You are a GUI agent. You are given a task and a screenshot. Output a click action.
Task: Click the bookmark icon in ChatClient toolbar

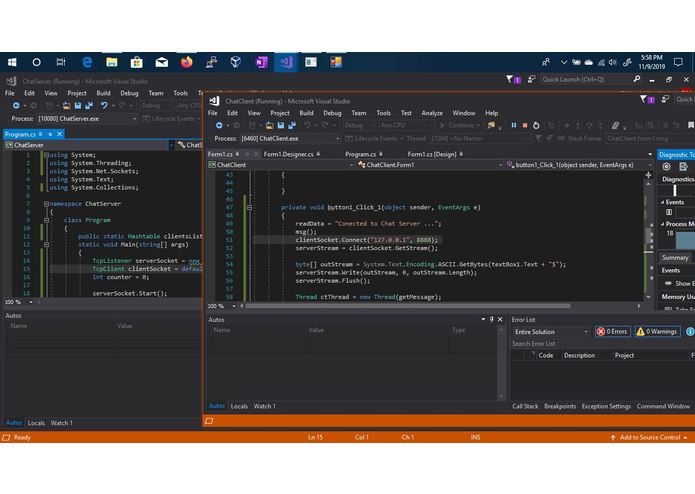point(691,125)
